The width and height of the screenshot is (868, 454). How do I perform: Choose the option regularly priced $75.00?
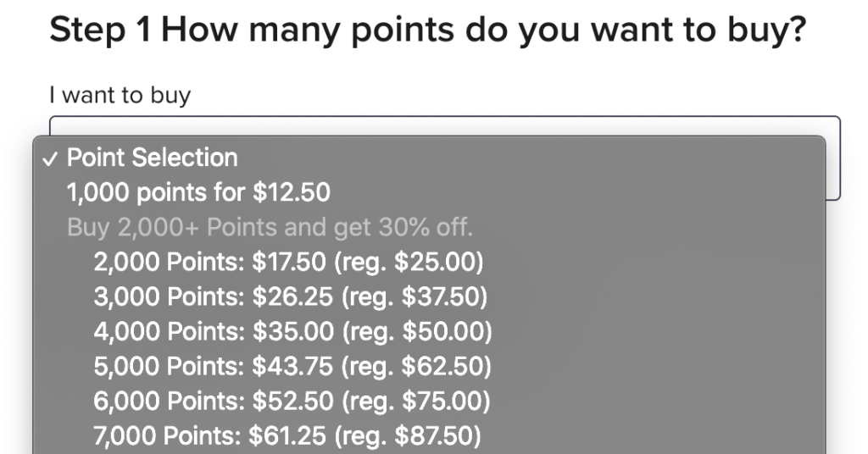click(x=292, y=401)
